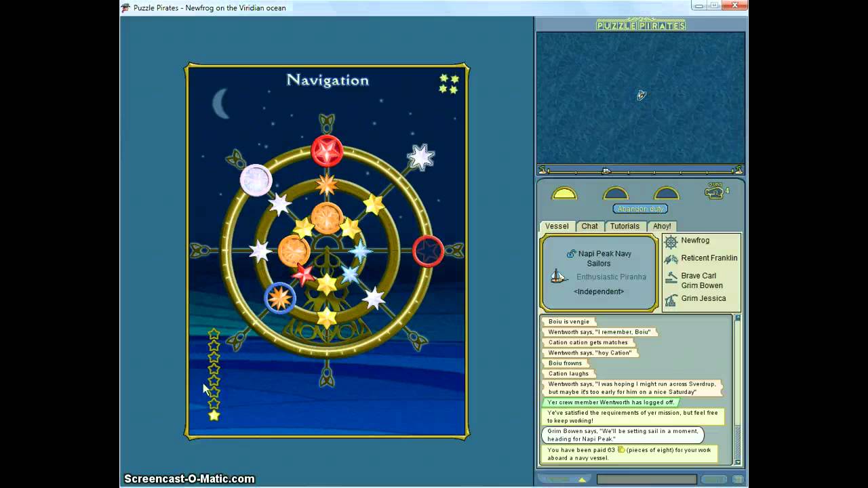Click the <Independent> flag label

pyautogui.click(x=598, y=291)
